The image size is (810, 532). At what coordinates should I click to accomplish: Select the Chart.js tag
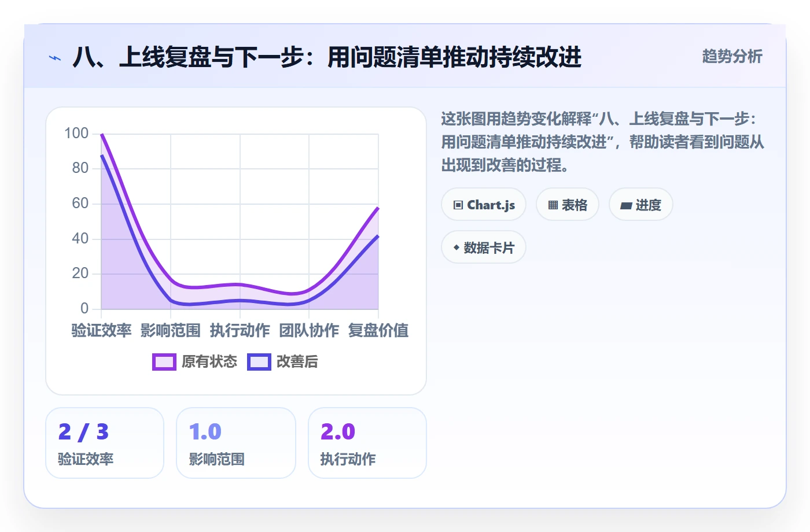pyautogui.click(x=484, y=205)
